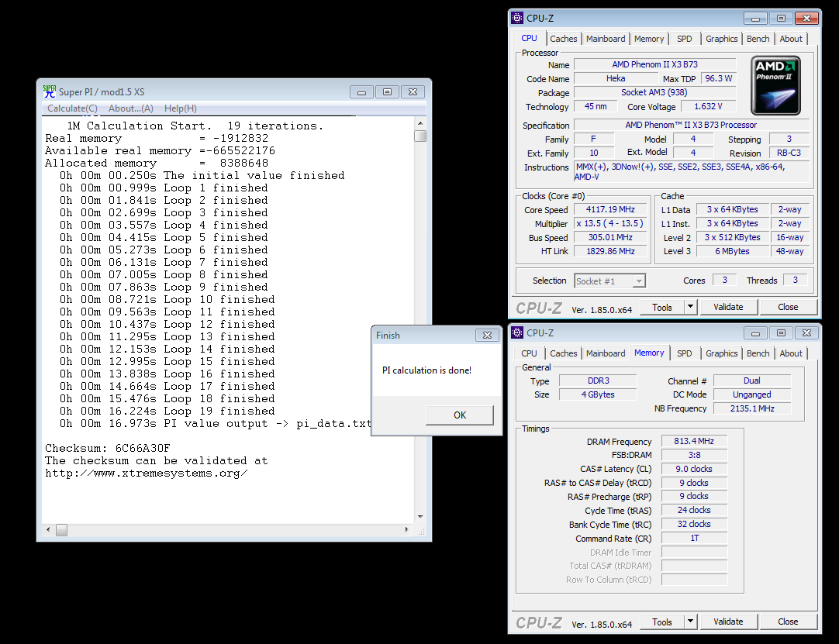
Task: Click Validate in upper CPU-Z window
Action: [x=728, y=307]
